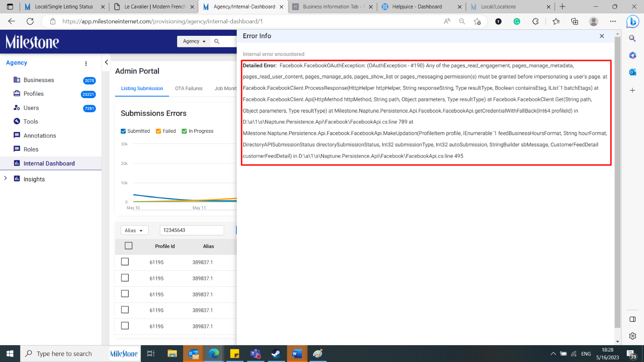The image size is (644, 362).
Task: Click the search field containing 12345643
Action: 192,230
